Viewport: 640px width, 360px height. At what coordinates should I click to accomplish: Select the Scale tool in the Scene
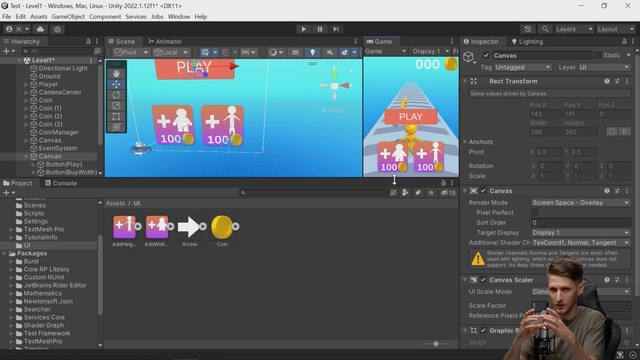tap(116, 106)
